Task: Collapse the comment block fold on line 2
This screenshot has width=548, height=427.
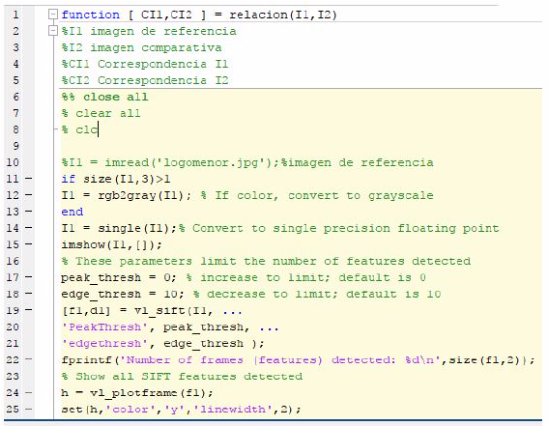Action: pyautogui.click(x=52, y=31)
